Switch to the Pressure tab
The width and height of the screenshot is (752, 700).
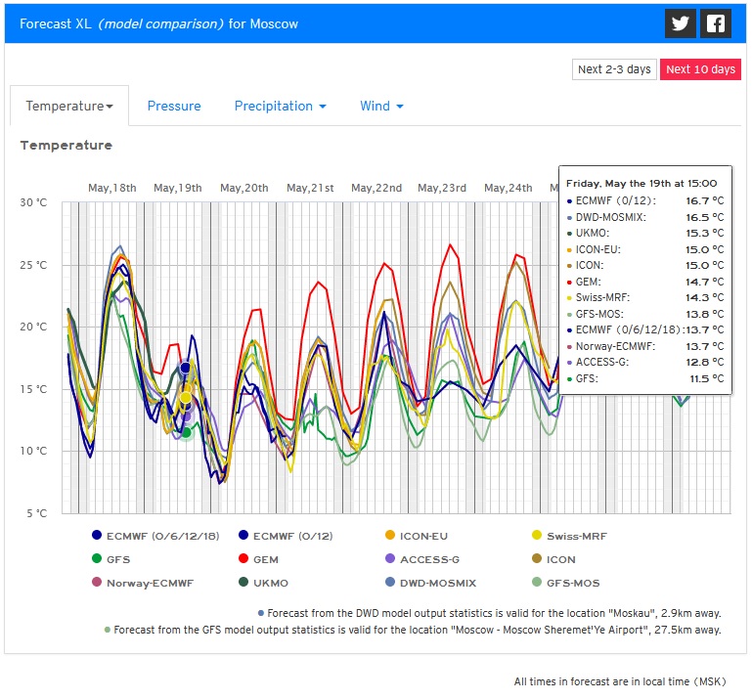tap(174, 106)
